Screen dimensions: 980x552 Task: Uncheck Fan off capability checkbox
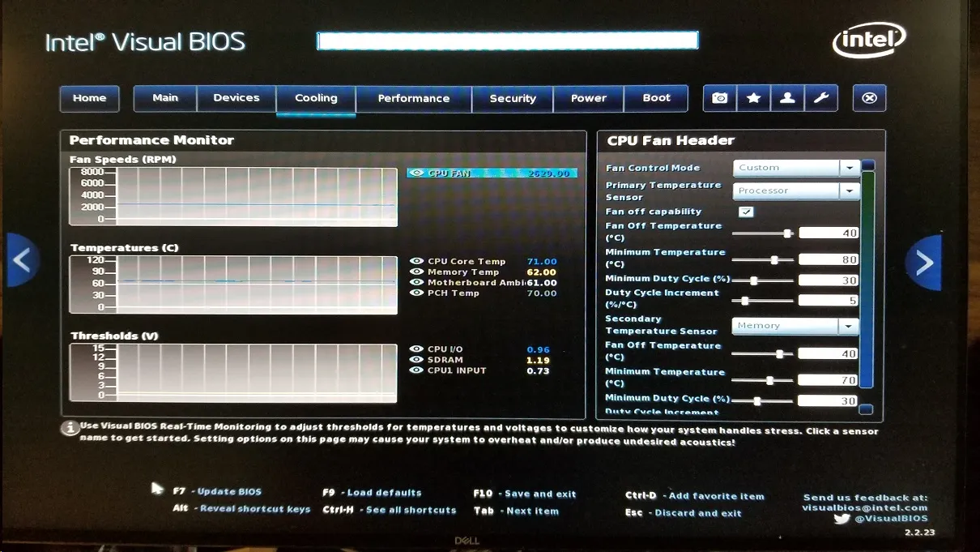click(x=746, y=212)
